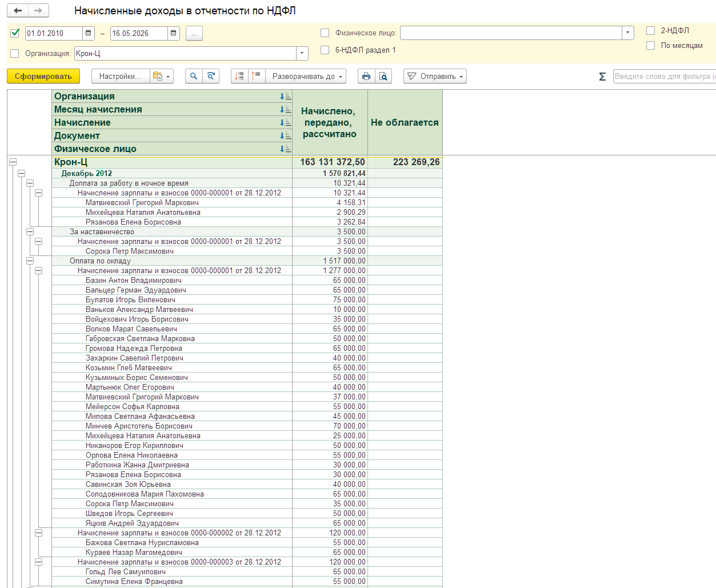The height and width of the screenshot is (588, 716).
Task: Toggle the period filter checkbox
Action: [x=15, y=33]
